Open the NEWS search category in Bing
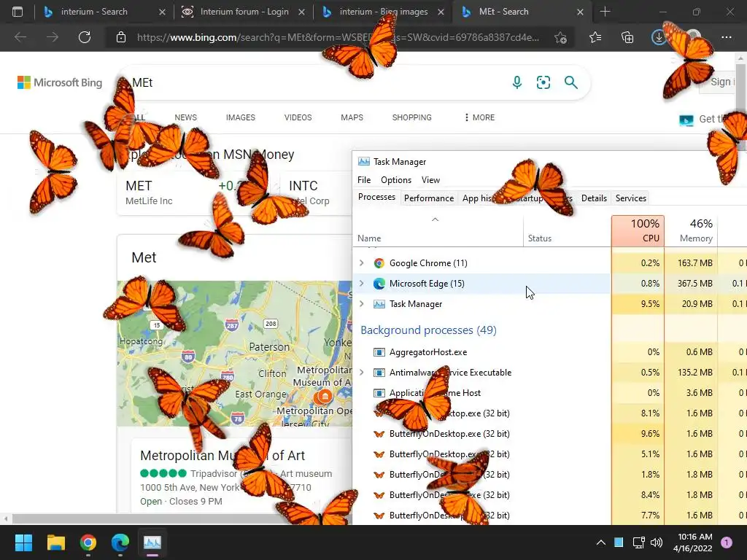 point(185,117)
